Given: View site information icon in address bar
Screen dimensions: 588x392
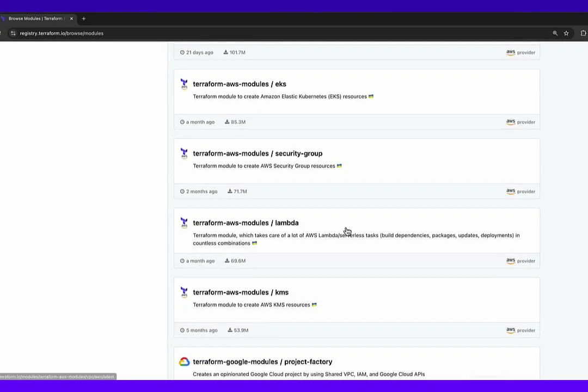Looking at the screenshot, I should (13, 33).
